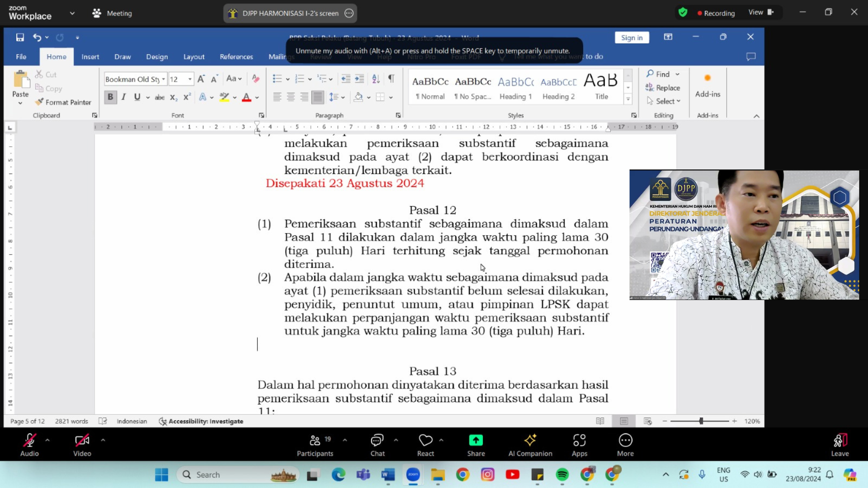Unmute audio using Audio button
Viewport: 868px width, 488px height.
pyautogui.click(x=29, y=446)
